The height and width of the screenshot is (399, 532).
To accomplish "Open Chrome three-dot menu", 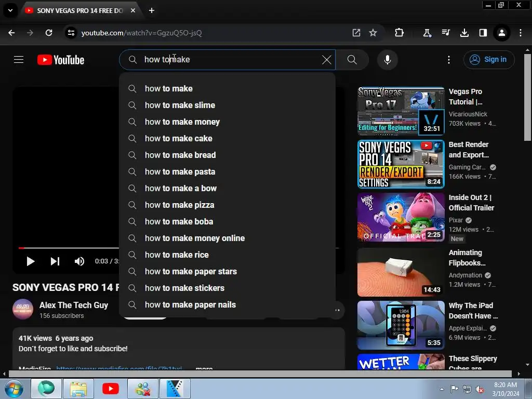I will click(x=521, y=33).
